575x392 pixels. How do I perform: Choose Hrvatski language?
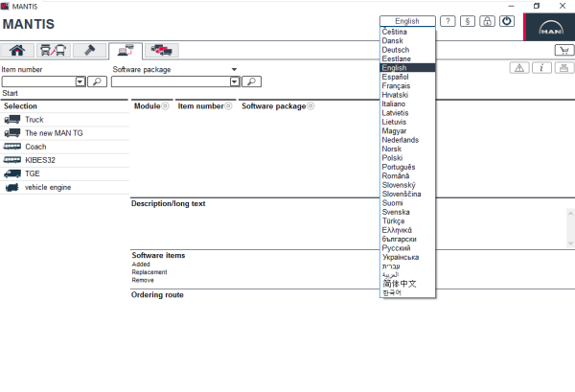407,95
